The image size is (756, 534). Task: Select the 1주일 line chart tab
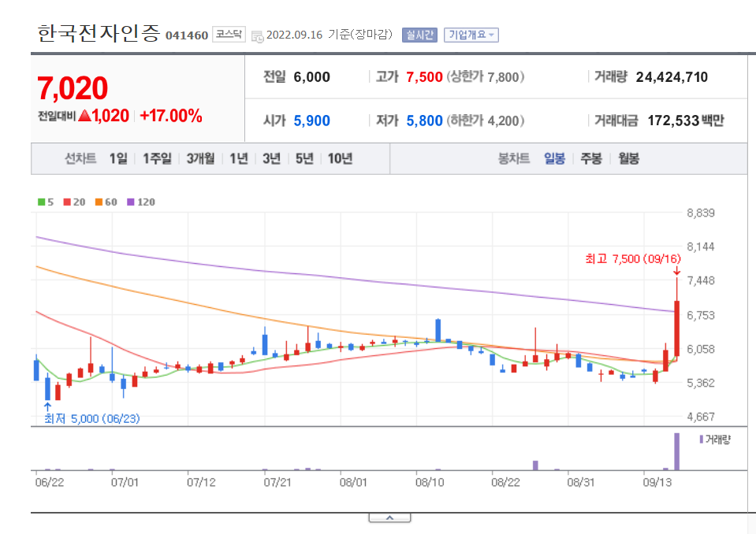point(157,158)
